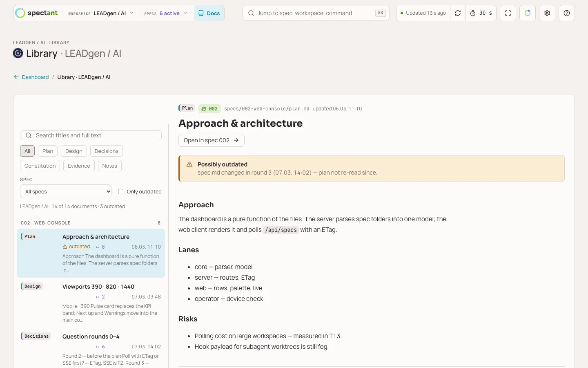
Task: Click the outdated warning on Approach row
Action: coord(76,247)
